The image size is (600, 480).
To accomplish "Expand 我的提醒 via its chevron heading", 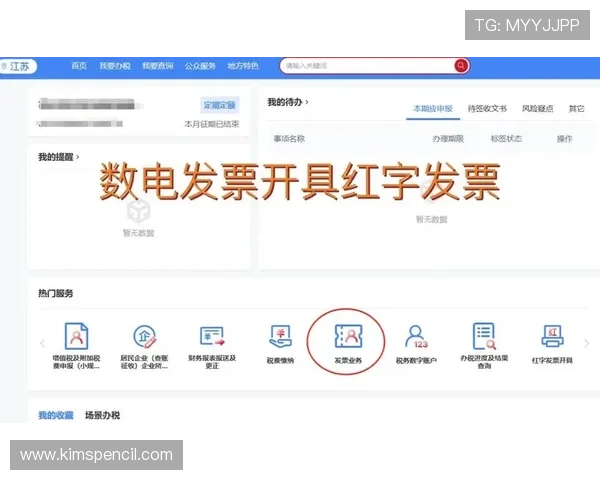I will (59, 157).
